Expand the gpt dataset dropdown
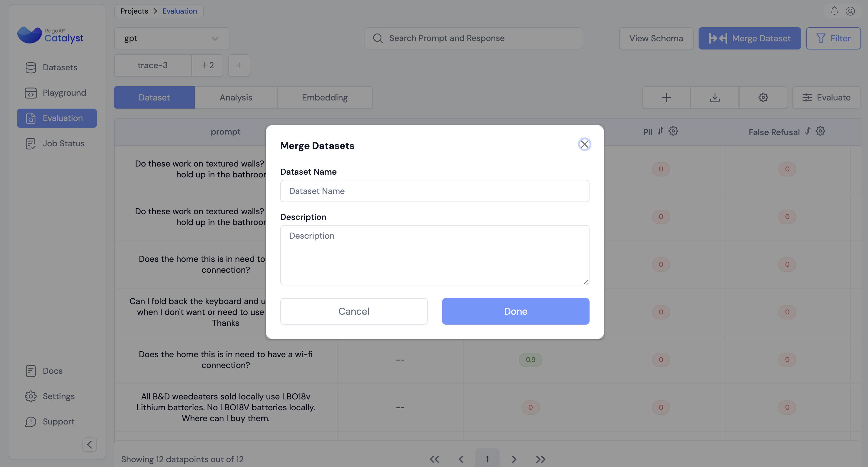Viewport: 868px width, 467px height. tap(172, 38)
